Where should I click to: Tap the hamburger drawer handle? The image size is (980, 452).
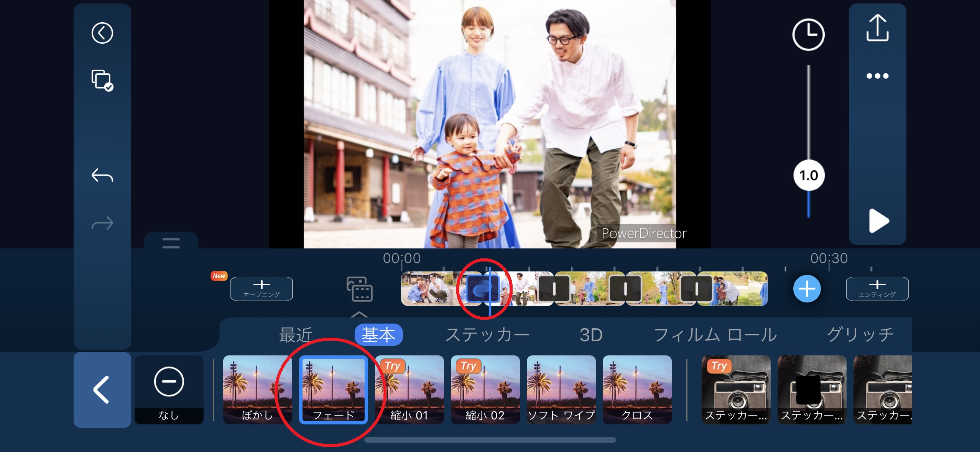tap(171, 243)
